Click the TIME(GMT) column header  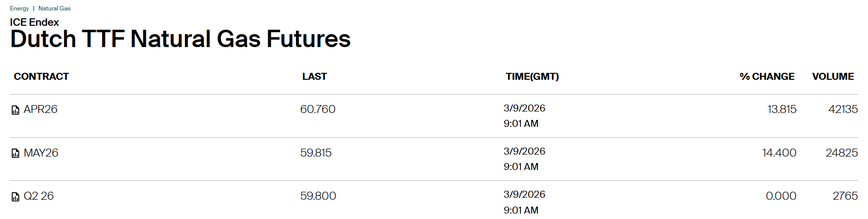click(x=532, y=76)
